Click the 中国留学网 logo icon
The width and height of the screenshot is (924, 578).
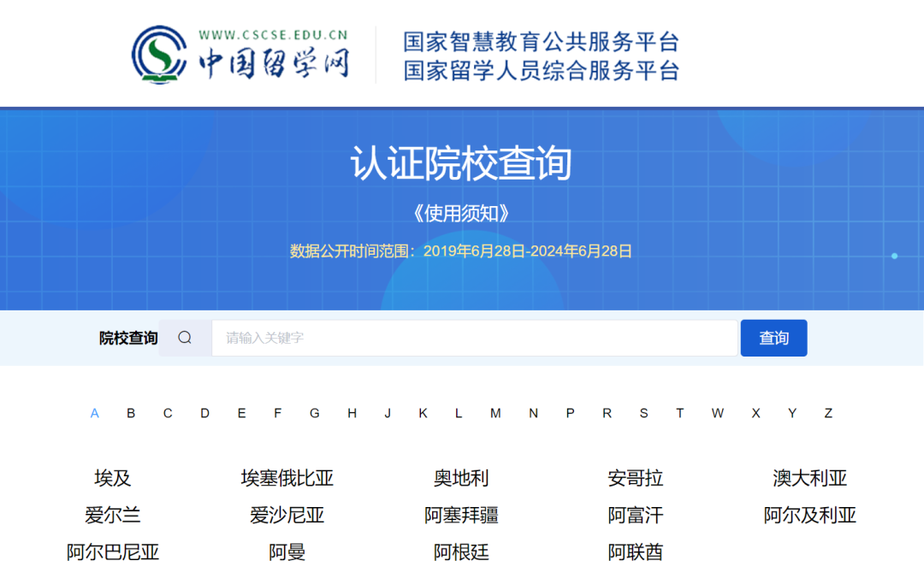(x=159, y=54)
